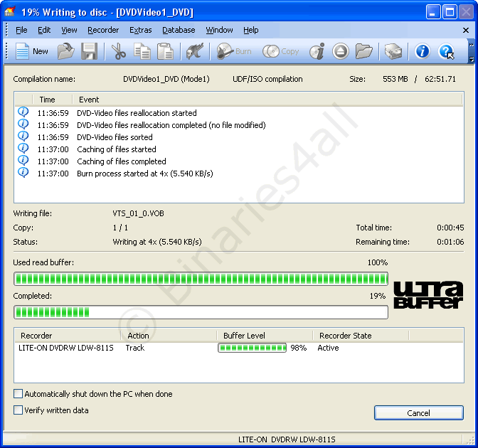
Task: Click the VTS_01_0.VOB writing file name
Action: click(139, 213)
